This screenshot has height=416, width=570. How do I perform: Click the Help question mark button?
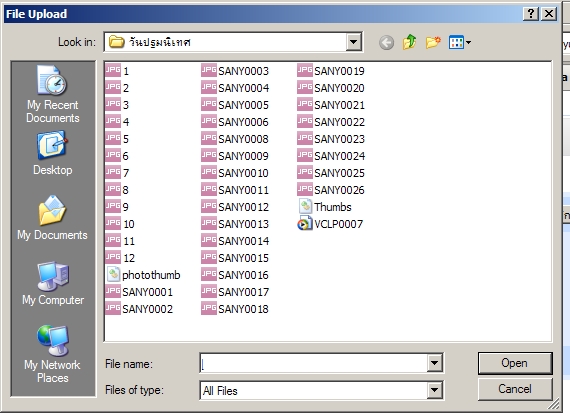531,14
